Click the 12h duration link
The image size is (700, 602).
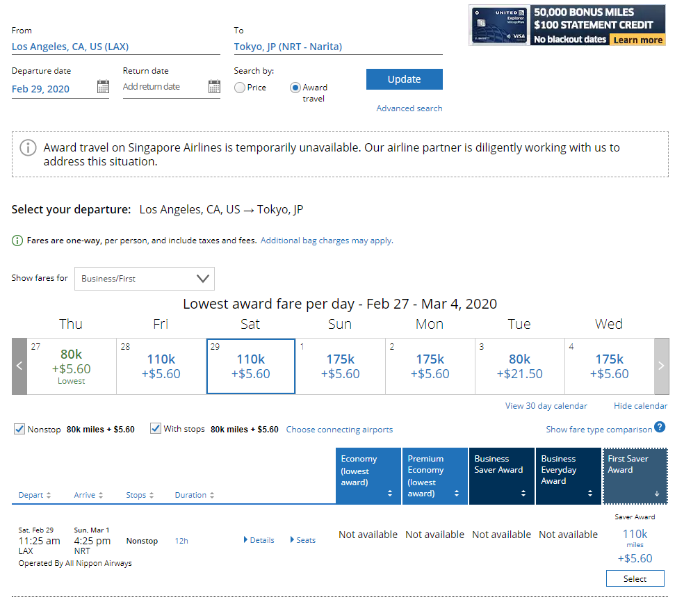coord(181,541)
